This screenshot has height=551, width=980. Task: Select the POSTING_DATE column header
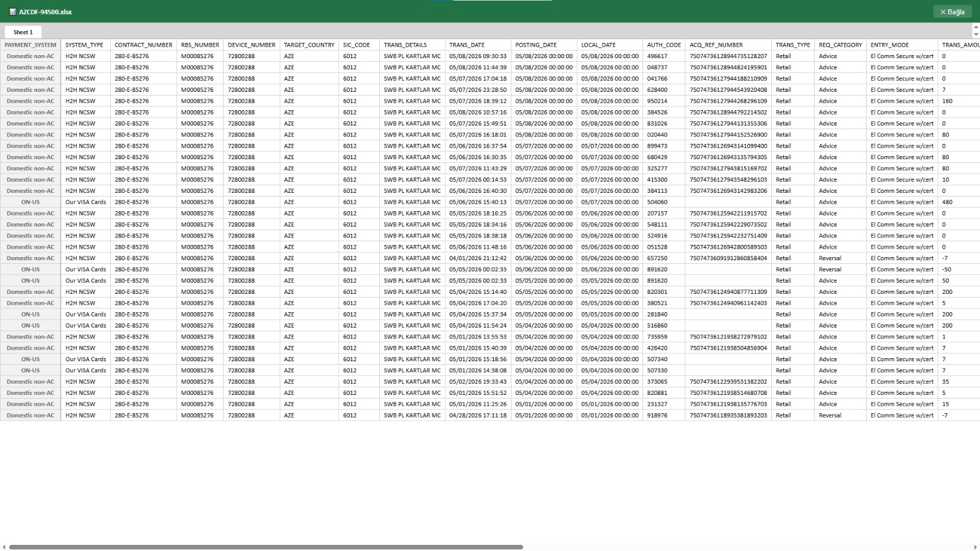click(544, 45)
